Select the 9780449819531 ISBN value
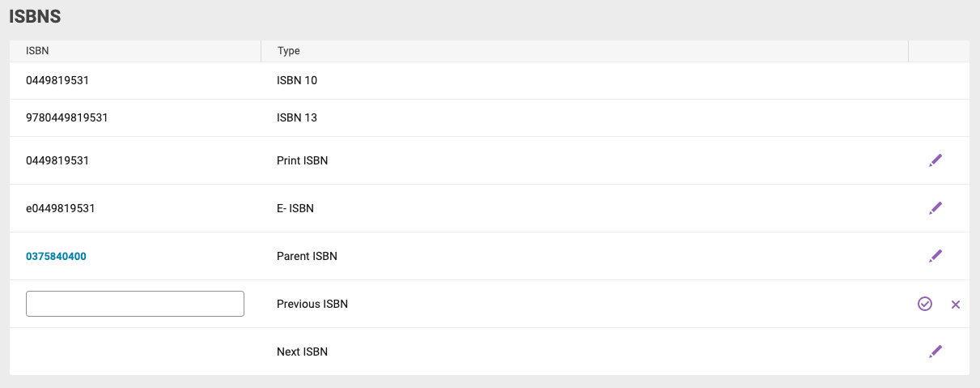 click(x=67, y=117)
